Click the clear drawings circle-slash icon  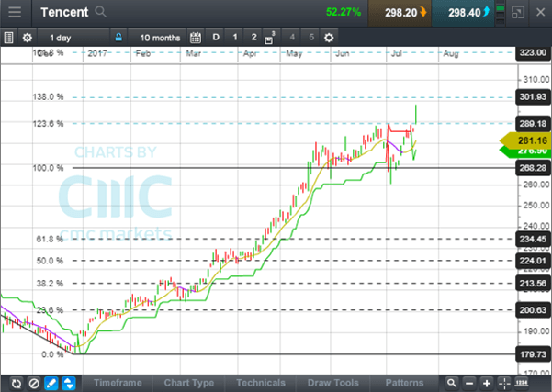tap(34, 383)
